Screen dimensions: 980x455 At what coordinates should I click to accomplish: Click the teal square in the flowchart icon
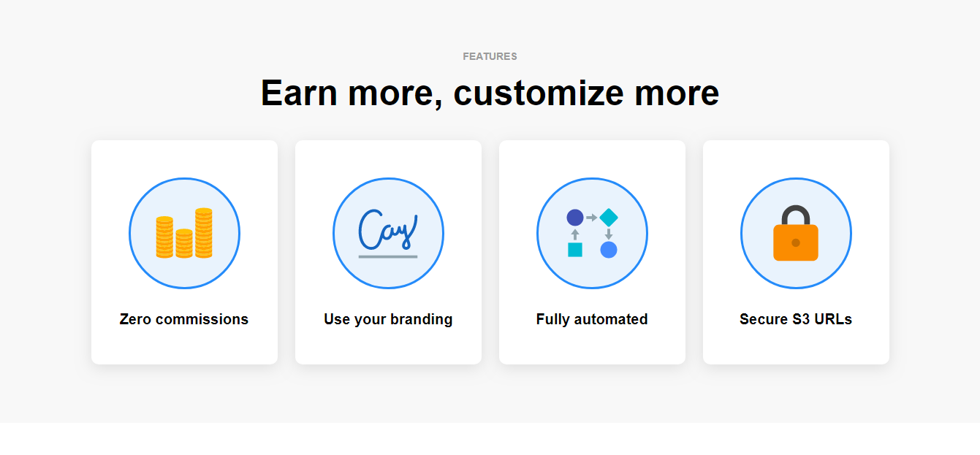point(575,250)
